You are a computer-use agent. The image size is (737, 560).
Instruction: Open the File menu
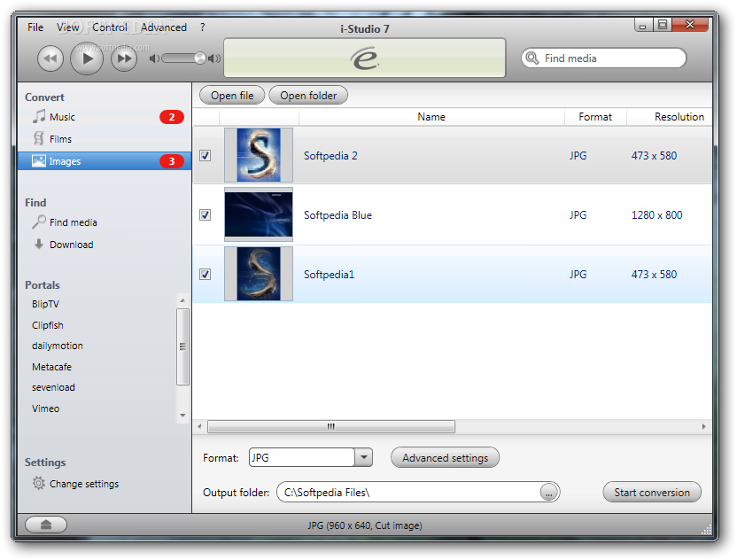35,27
